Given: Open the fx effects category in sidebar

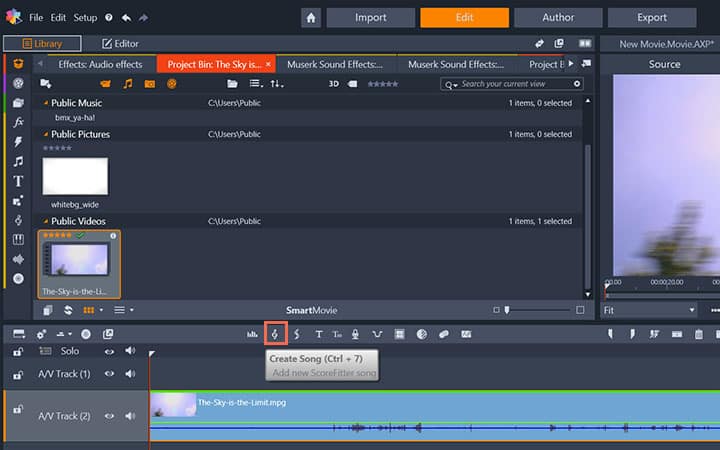Looking at the screenshot, I should 18,123.
